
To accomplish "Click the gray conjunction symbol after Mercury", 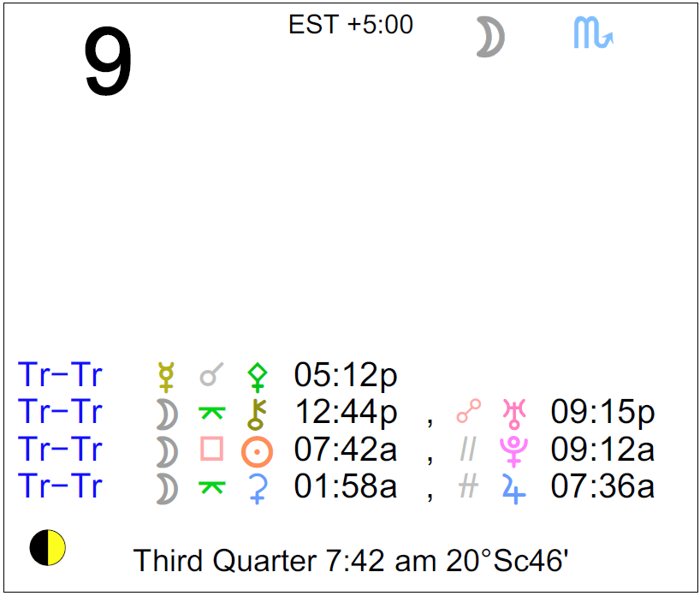I will point(211,376).
